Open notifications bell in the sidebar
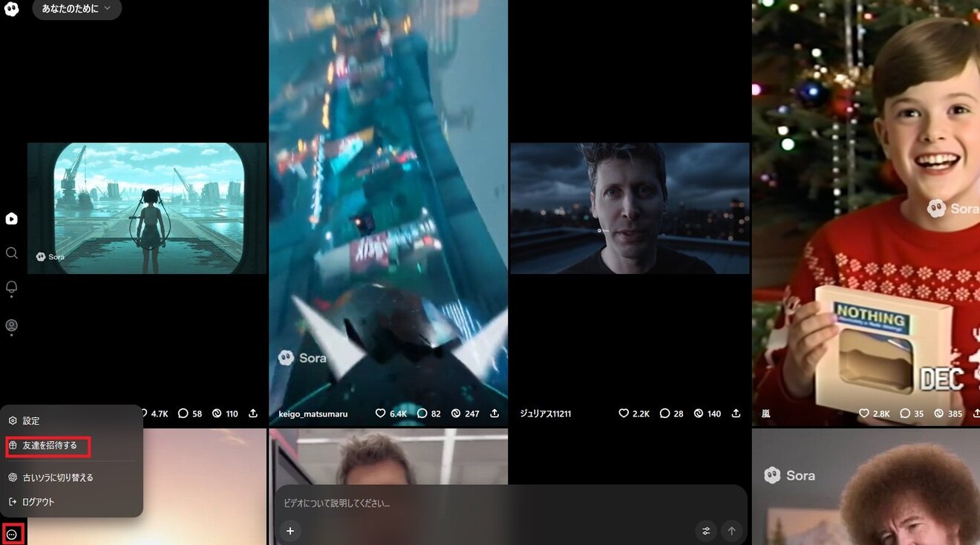 click(x=11, y=287)
